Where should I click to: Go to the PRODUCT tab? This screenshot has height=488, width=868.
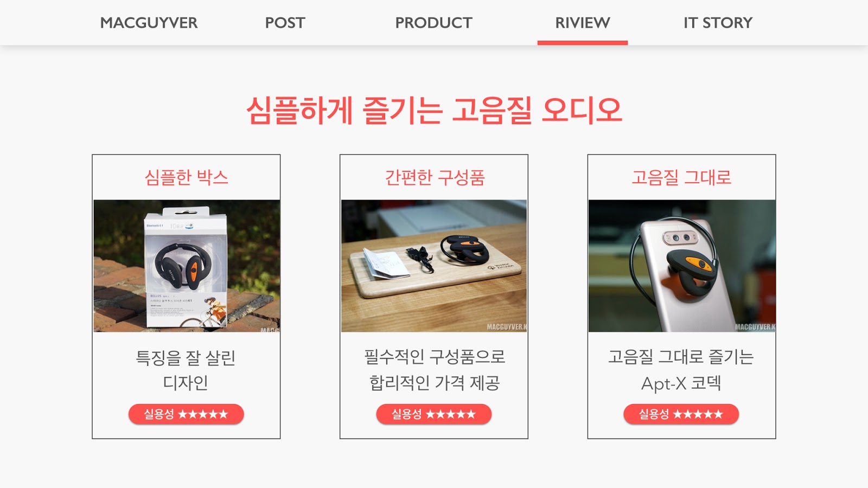(433, 23)
